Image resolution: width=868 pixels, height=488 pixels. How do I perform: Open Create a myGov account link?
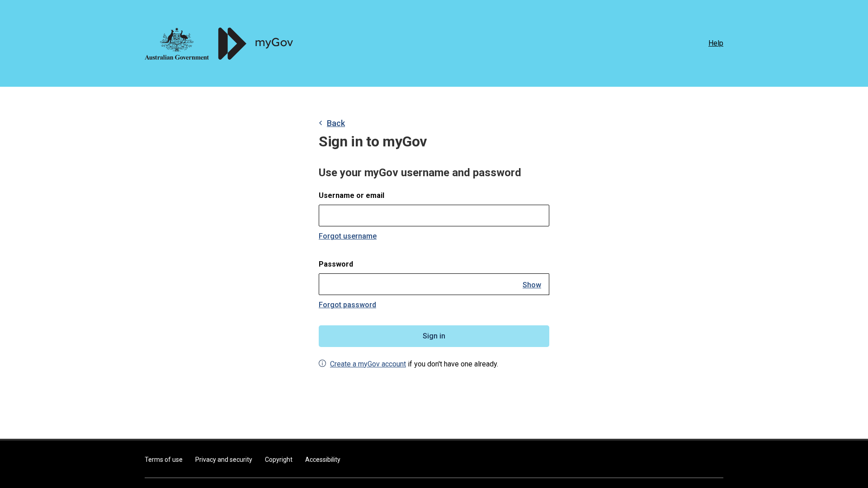click(x=368, y=364)
